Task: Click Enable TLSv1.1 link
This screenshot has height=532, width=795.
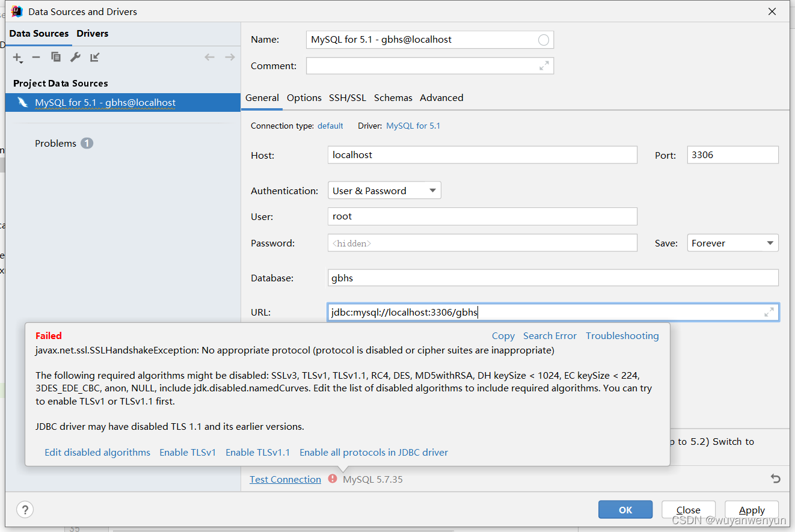Action: 258,453
